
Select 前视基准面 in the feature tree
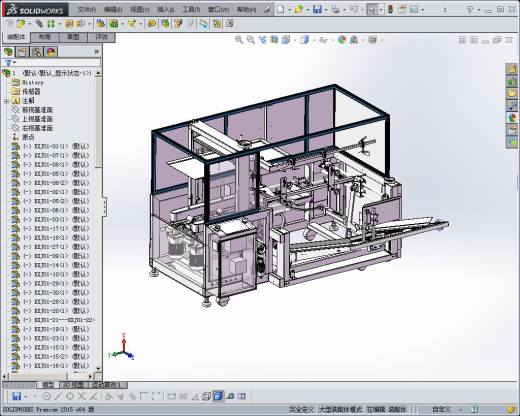click(37, 110)
